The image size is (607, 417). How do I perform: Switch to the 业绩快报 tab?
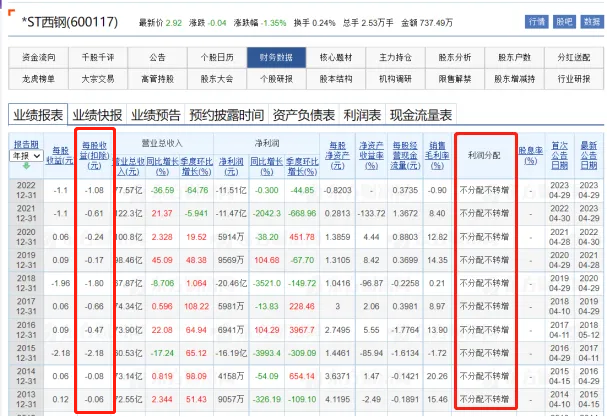pos(97,115)
